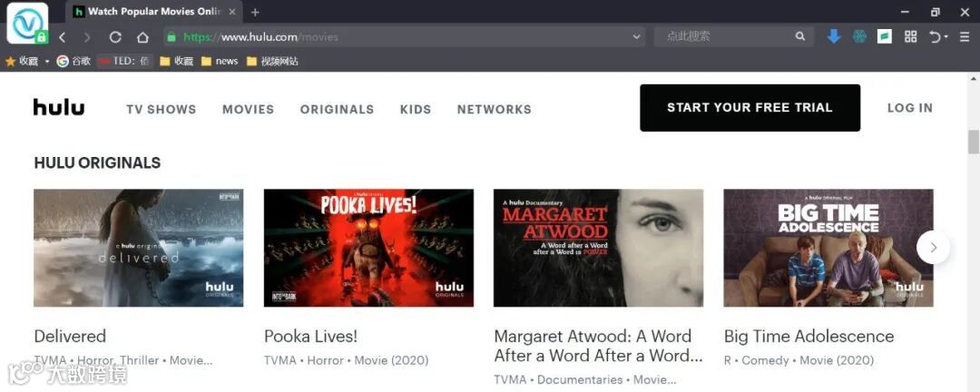This screenshot has height=392, width=980.
Task: Open the Delivered movie thumbnail
Action: (x=139, y=248)
